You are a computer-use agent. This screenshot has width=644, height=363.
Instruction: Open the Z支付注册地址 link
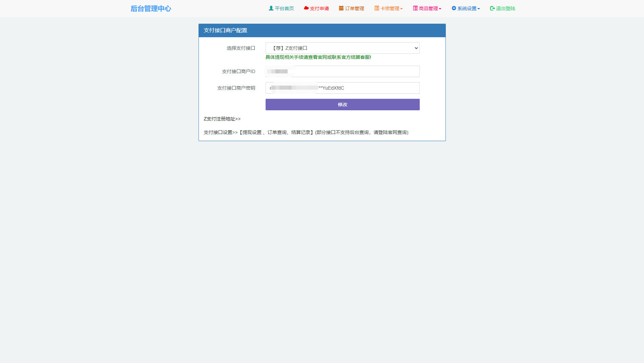(222, 119)
